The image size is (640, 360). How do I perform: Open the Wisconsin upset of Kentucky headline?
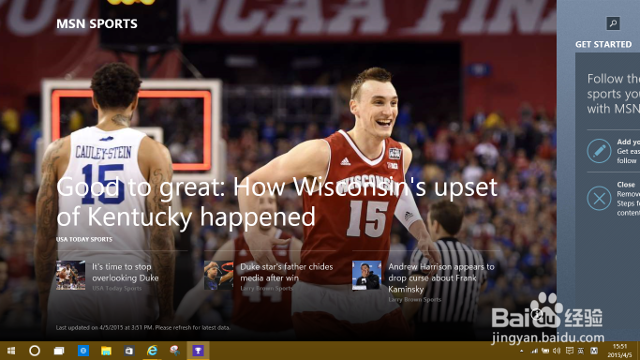277,202
